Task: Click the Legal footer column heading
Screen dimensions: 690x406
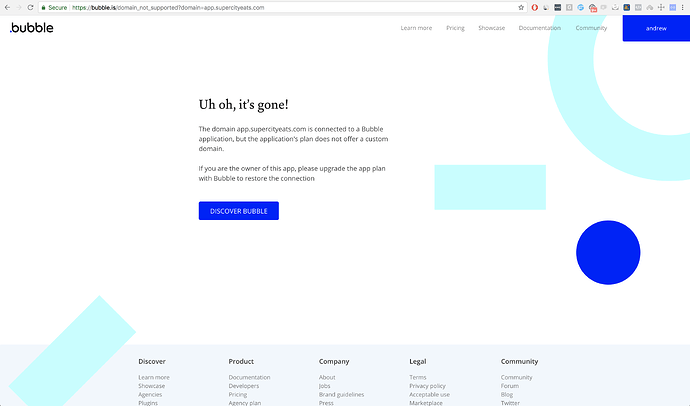Action: [x=418, y=362]
